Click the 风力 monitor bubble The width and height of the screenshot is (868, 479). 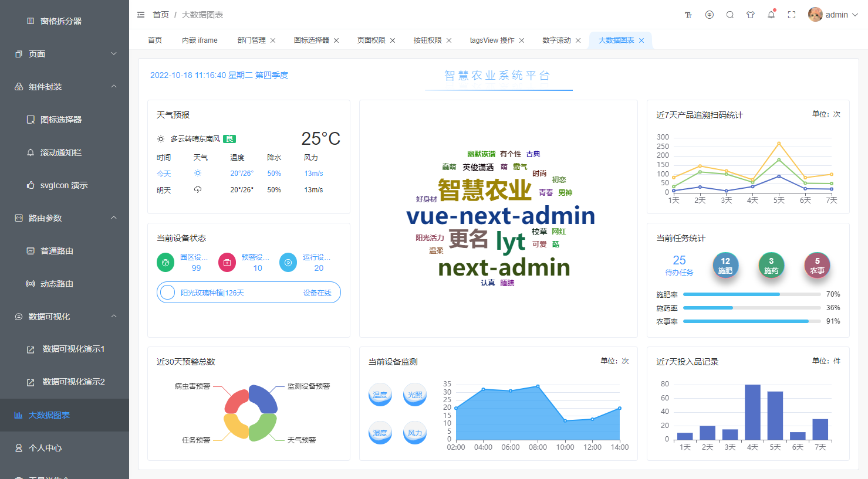[415, 433]
